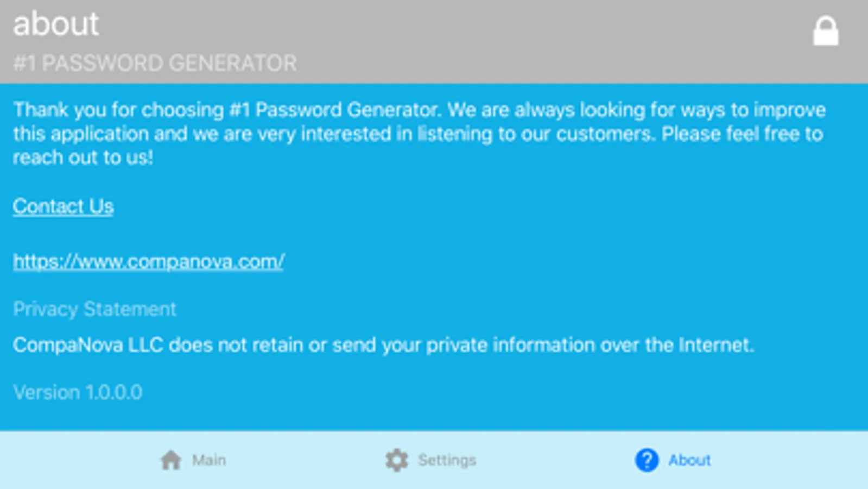Image resolution: width=868 pixels, height=489 pixels.
Task: Open the Settings tab label
Action: coord(447,460)
